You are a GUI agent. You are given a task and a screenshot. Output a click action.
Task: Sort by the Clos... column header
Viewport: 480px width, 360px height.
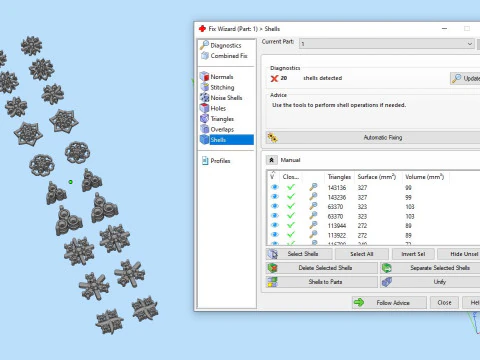click(291, 177)
